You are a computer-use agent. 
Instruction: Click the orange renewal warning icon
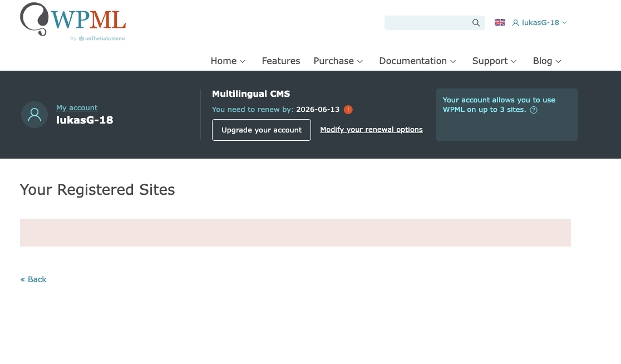tap(348, 110)
